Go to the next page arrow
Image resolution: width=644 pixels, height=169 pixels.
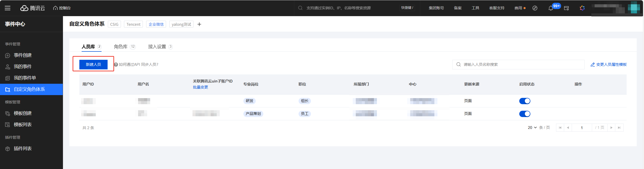(x=611, y=128)
